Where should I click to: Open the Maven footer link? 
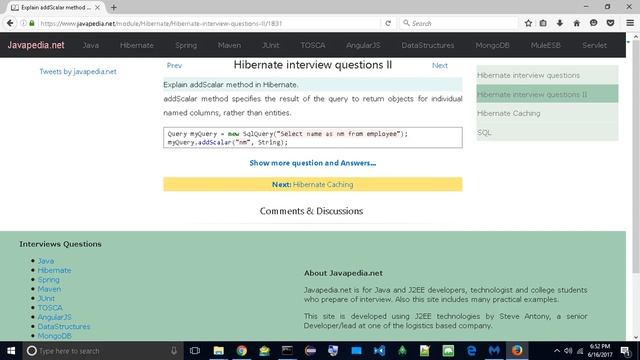(x=49, y=289)
